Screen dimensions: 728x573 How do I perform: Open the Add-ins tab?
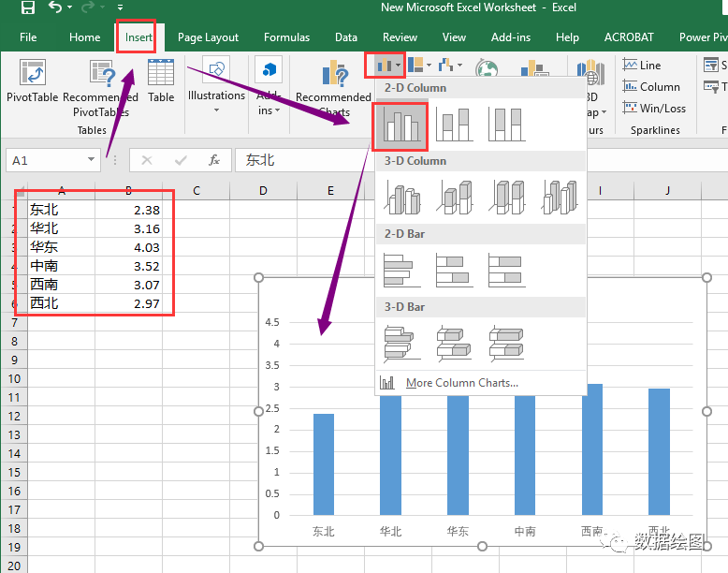click(x=511, y=37)
